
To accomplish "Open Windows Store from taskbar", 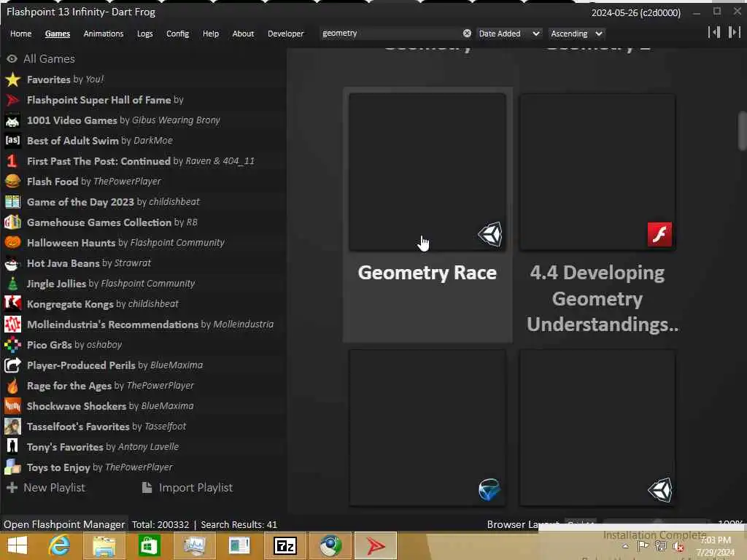I will [x=149, y=545].
